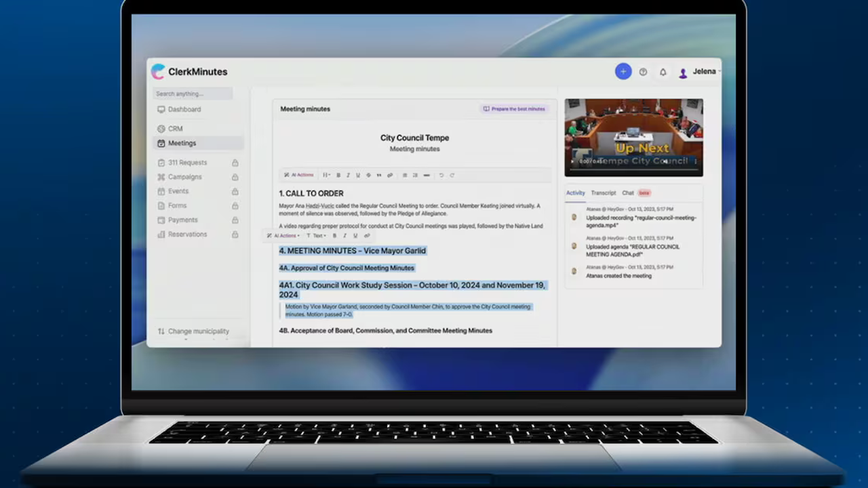Click Change municipality in sidebar
The height and width of the screenshot is (488, 868).
click(198, 331)
